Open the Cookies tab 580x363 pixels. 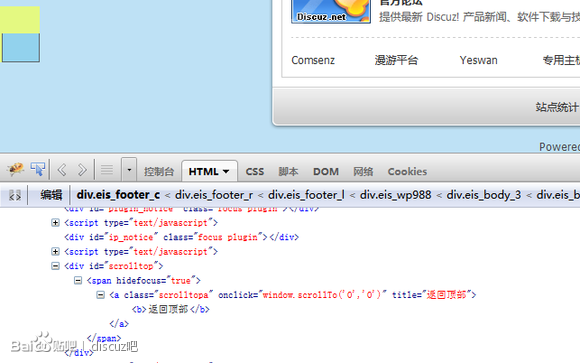[x=407, y=172]
